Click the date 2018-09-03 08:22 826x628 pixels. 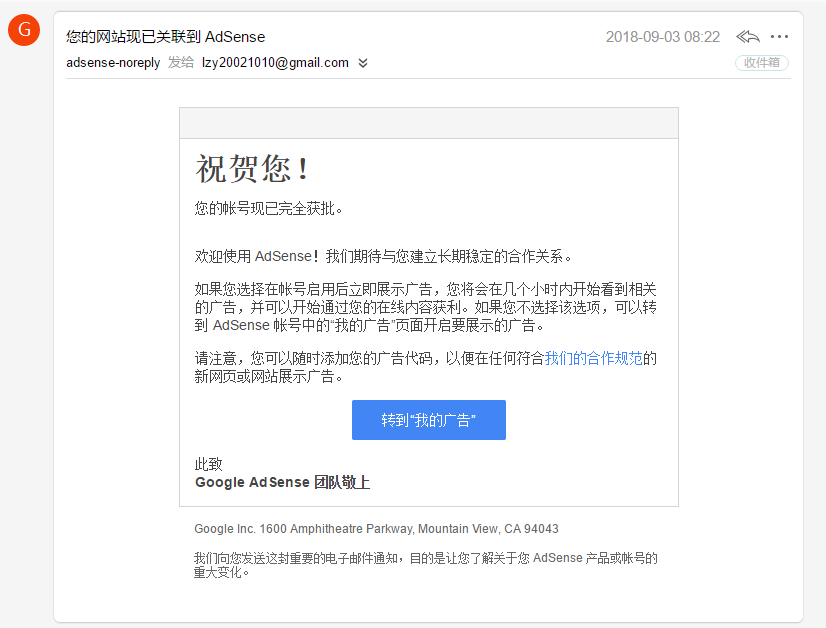pos(663,37)
